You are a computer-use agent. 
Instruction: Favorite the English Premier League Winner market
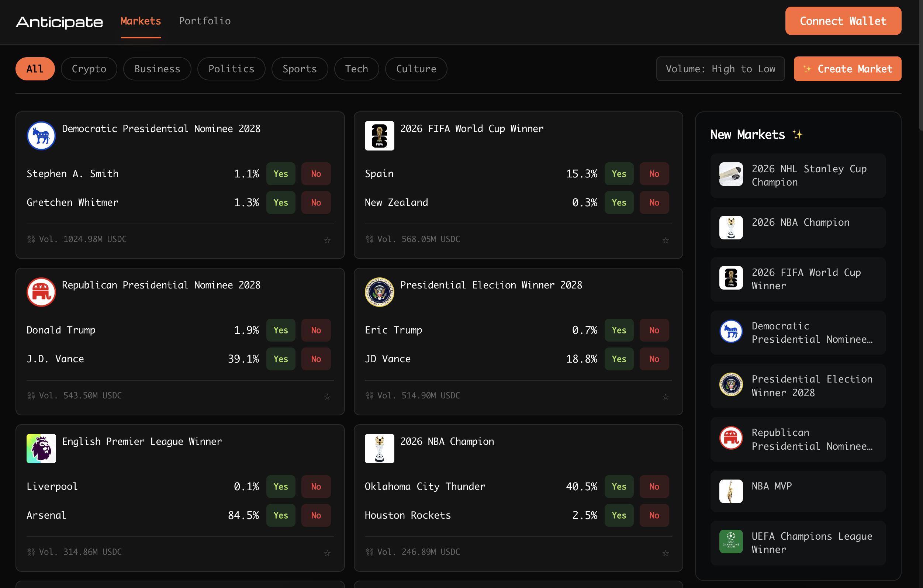click(x=327, y=553)
